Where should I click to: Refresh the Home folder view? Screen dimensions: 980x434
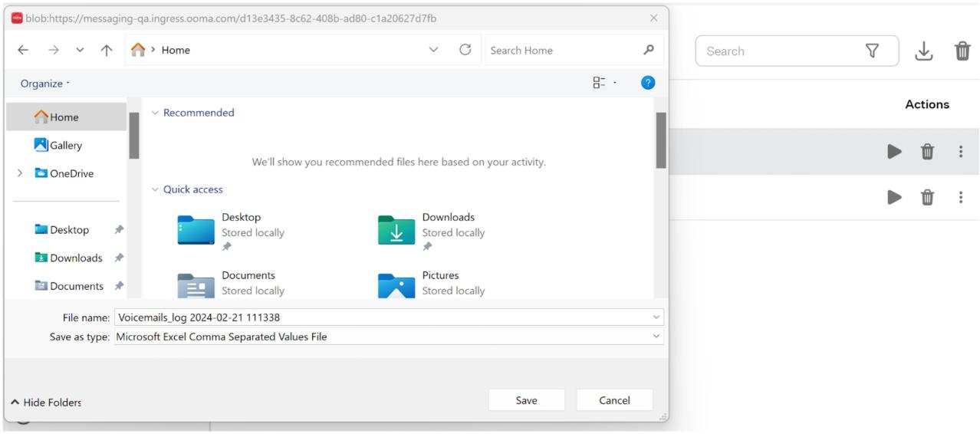click(x=465, y=50)
